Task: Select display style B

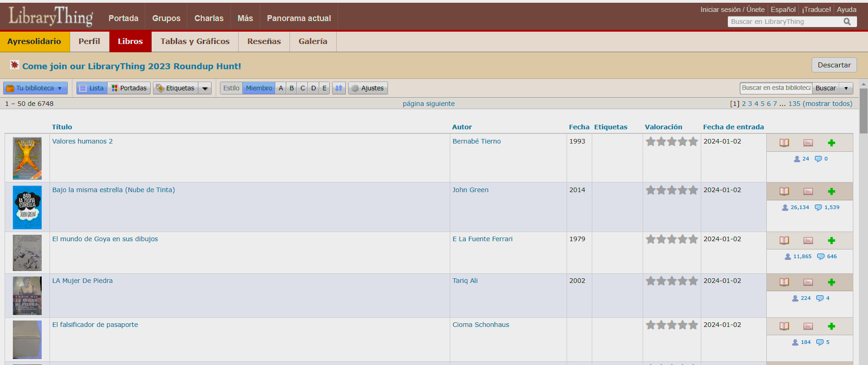Action: click(x=291, y=88)
